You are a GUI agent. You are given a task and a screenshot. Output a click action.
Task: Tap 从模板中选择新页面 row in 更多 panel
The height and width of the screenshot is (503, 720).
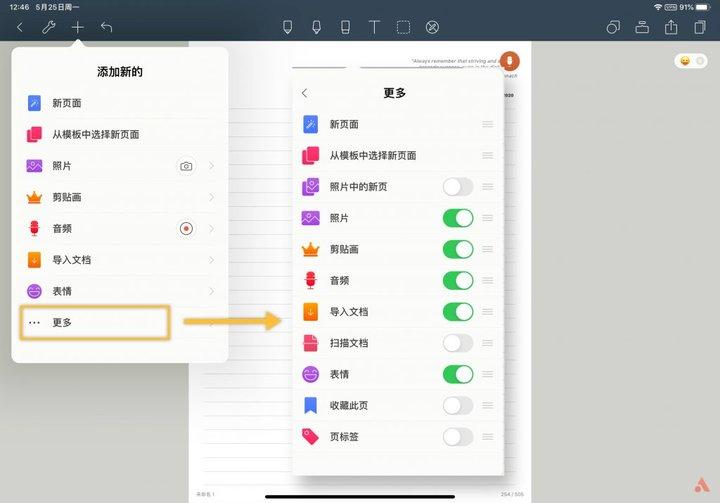click(398, 156)
